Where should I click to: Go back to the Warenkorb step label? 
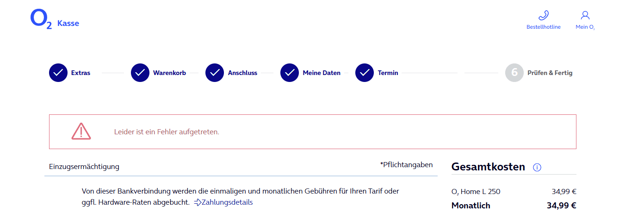click(x=169, y=73)
